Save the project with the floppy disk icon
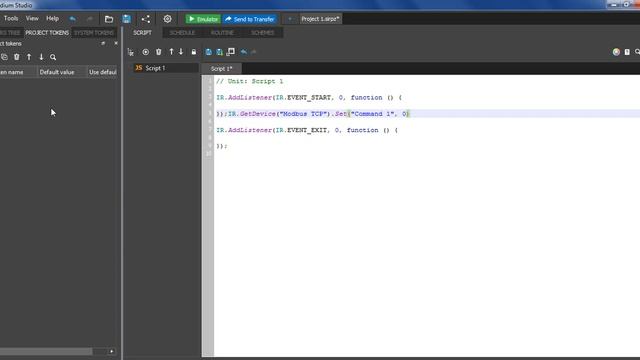This screenshot has width=640, height=360. (127, 19)
